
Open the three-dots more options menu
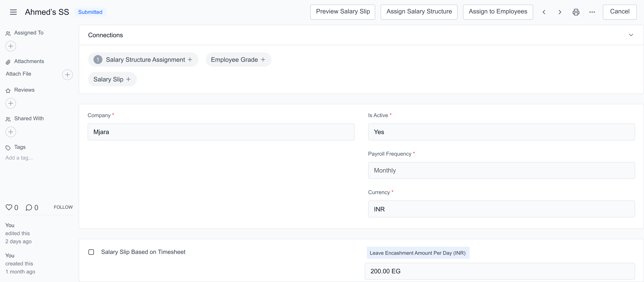pos(592,12)
